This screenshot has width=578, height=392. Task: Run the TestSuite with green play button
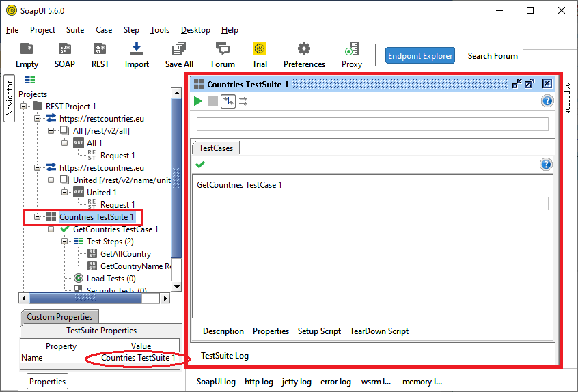click(198, 101)
